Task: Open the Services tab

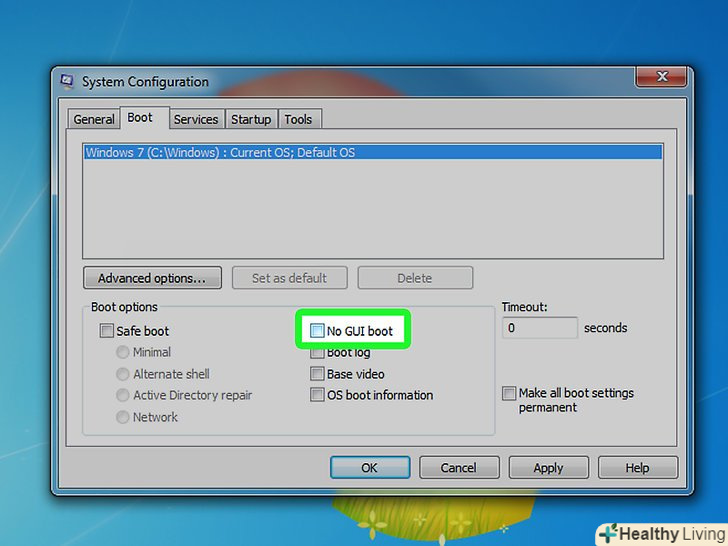Action: click(196, 119)
